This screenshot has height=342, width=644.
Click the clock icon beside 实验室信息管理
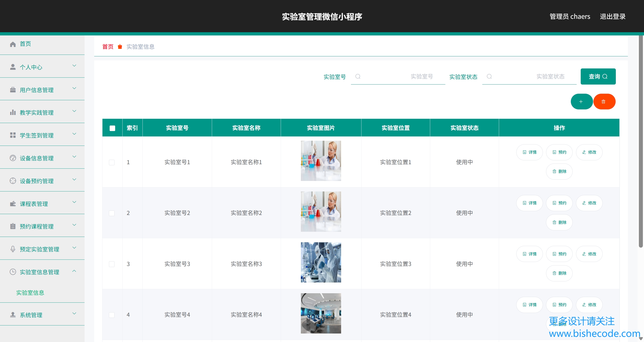coord(13,272)
